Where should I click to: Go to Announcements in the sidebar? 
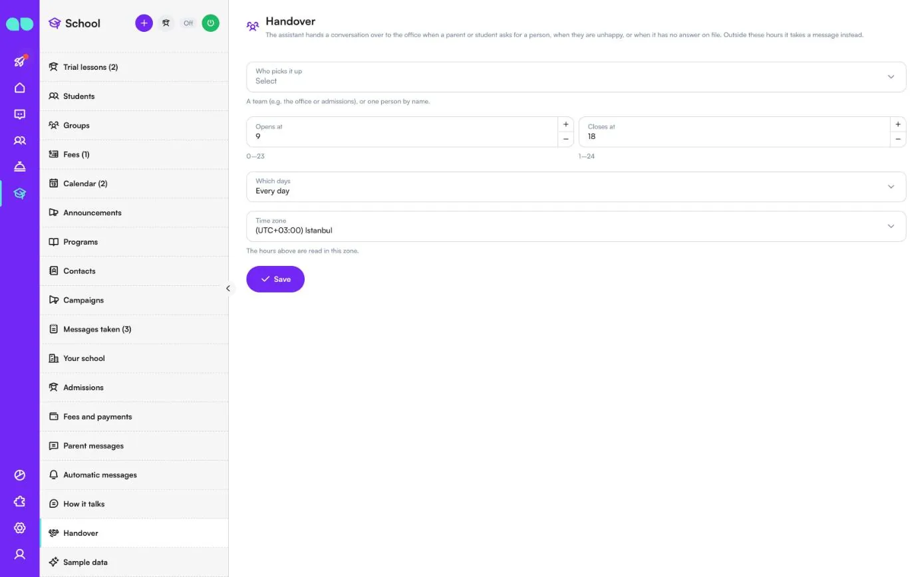[134, 213]
